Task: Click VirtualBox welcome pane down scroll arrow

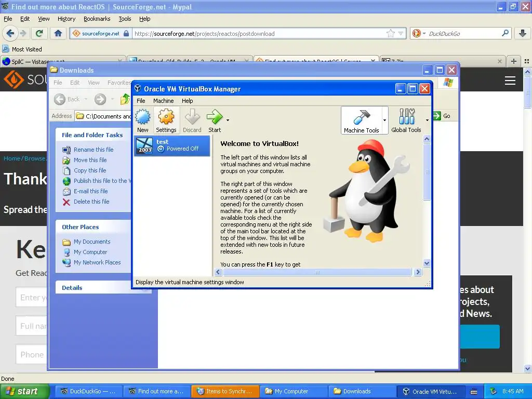Action: (x=427, y=263)
